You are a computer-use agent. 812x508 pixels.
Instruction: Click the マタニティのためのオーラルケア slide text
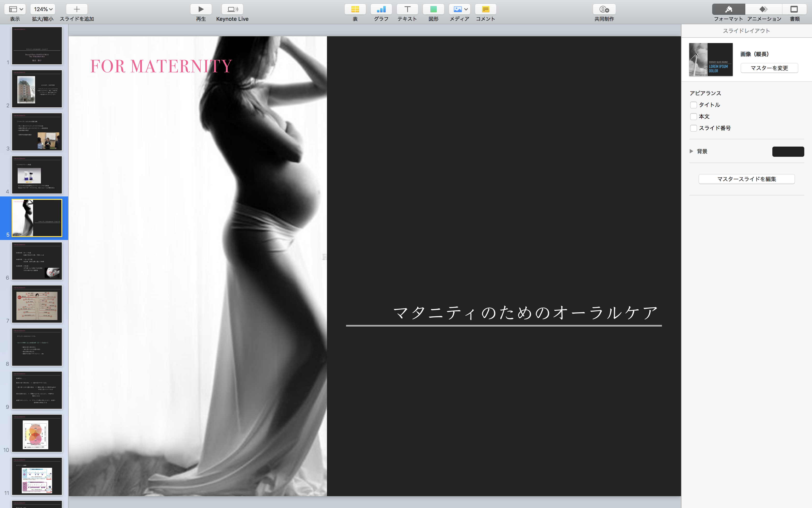point(525,313)
